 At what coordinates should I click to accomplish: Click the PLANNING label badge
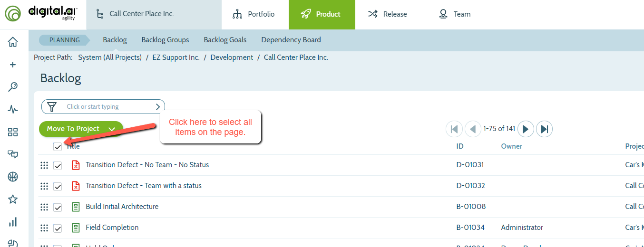point(65,40)
